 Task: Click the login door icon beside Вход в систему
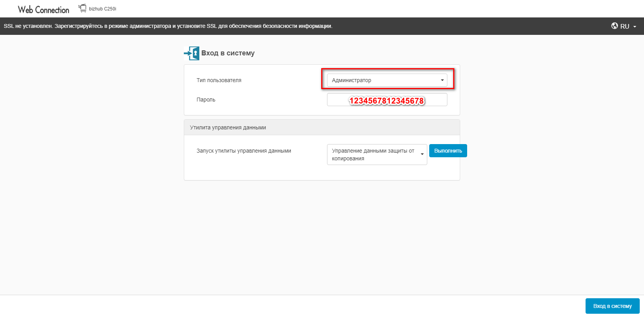point(192,53)
